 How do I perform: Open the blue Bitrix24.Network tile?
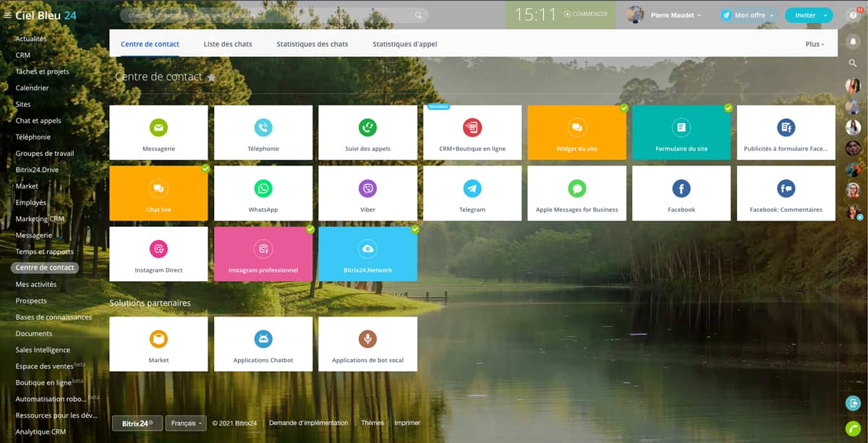[367, 254]
